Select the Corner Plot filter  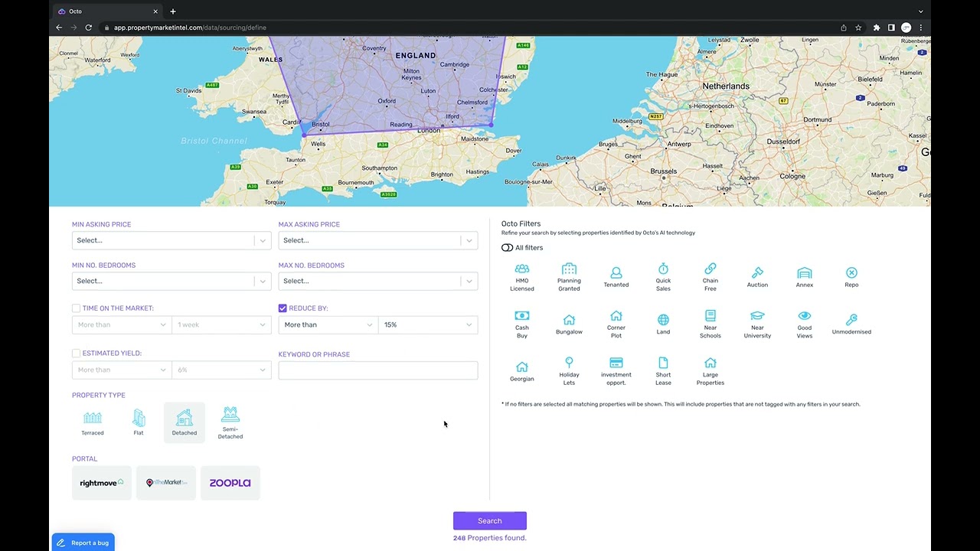(616, 324)
